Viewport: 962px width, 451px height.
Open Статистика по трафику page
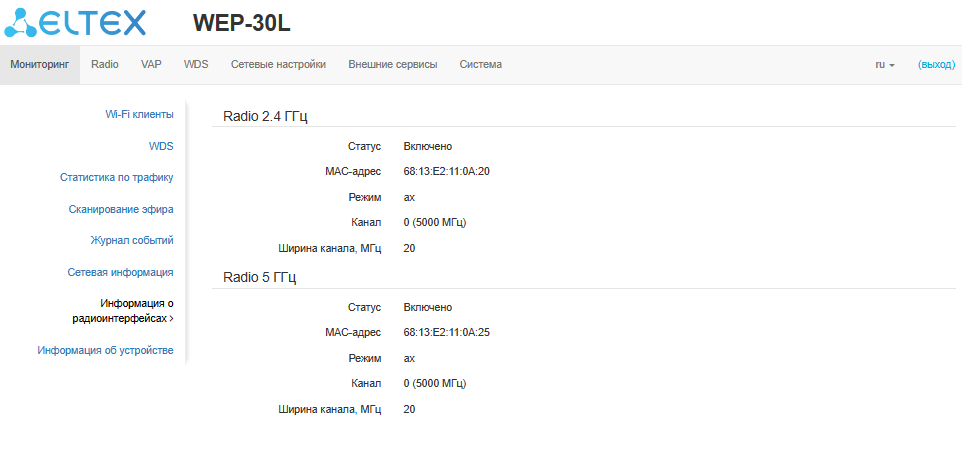point(117,178)
